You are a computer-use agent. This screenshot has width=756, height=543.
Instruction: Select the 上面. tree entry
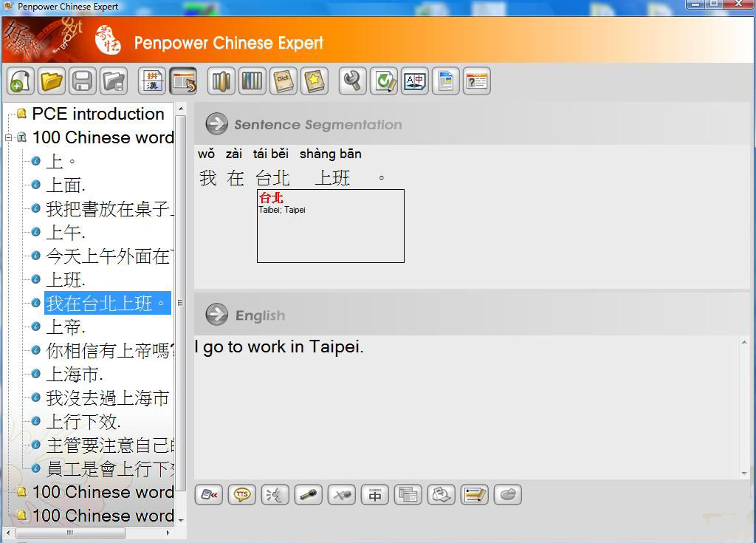coord(66,185)
